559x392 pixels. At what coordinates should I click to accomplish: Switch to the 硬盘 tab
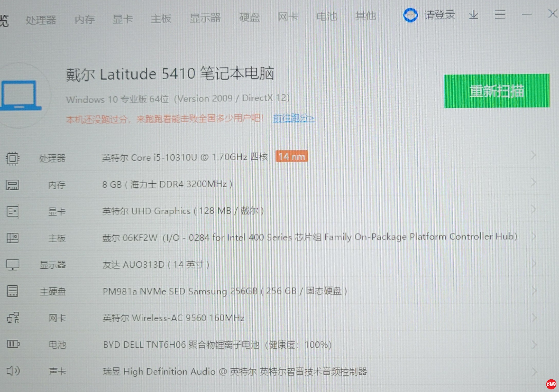point(249,17)
